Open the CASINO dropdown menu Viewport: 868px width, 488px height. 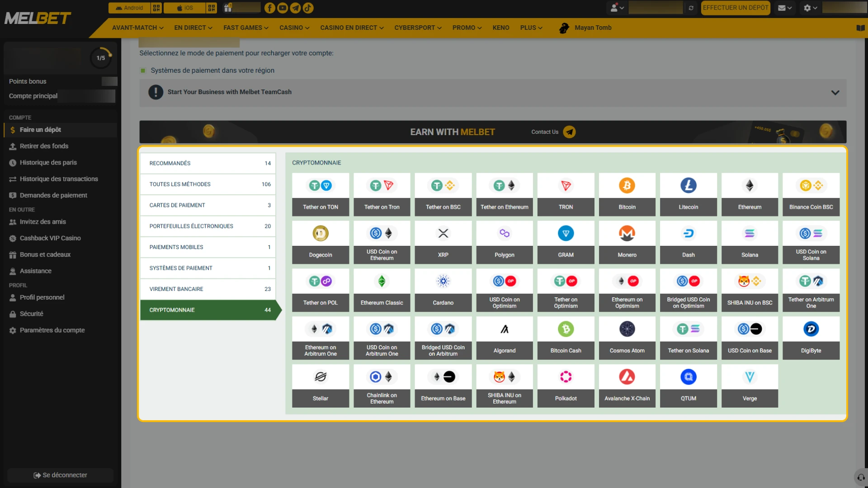coord(294,28)
